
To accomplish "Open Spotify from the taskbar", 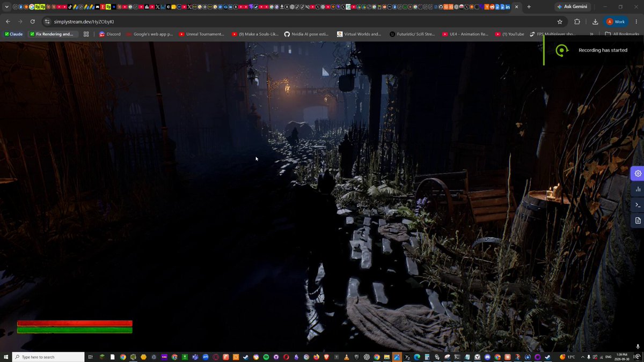I will [x=266, y=357].
